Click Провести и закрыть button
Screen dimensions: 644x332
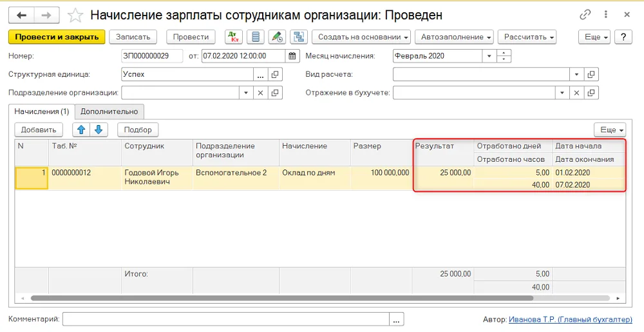[57, 37]
